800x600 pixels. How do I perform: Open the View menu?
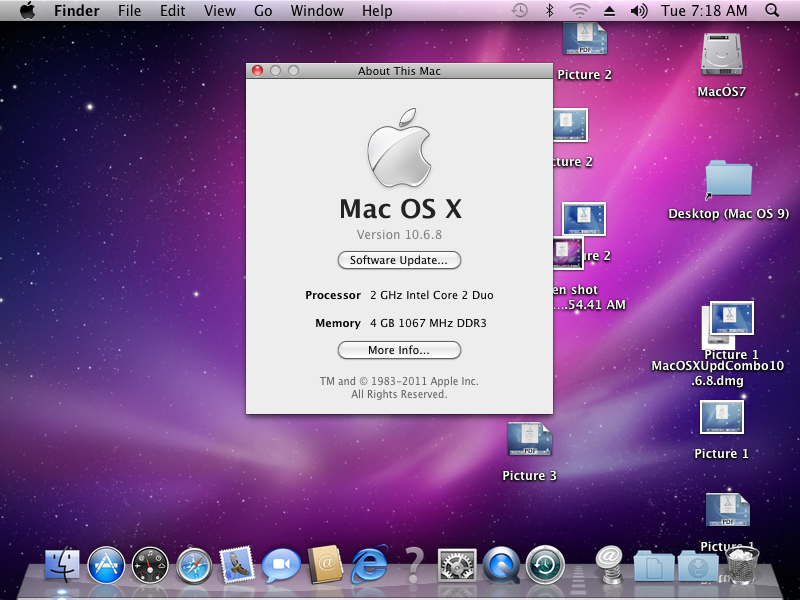click(220, 11)
